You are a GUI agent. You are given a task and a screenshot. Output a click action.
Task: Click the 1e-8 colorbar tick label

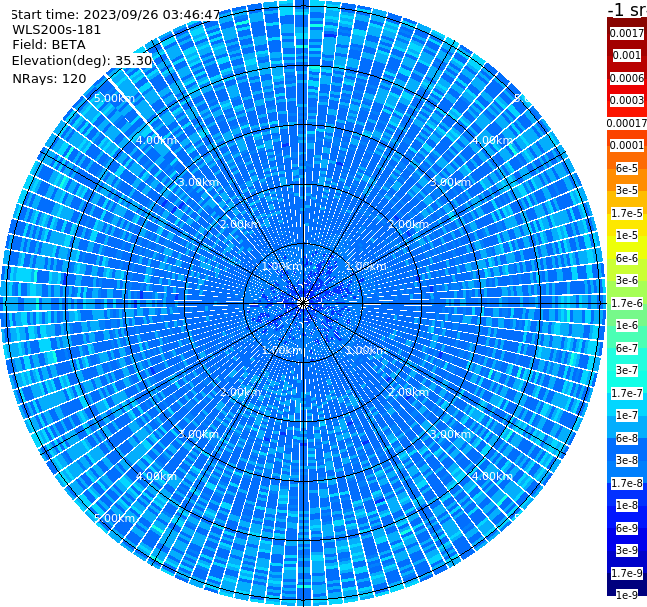(627, 505)
